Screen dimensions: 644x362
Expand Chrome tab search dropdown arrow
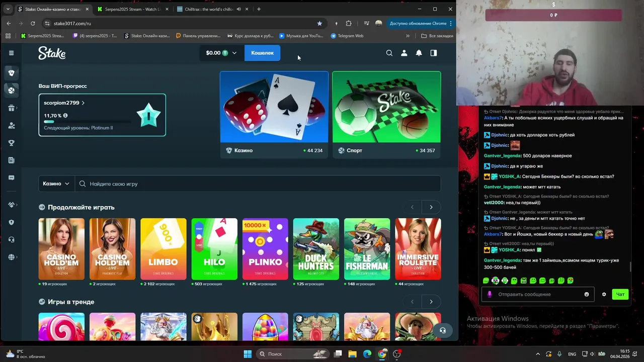pos(8,9)
